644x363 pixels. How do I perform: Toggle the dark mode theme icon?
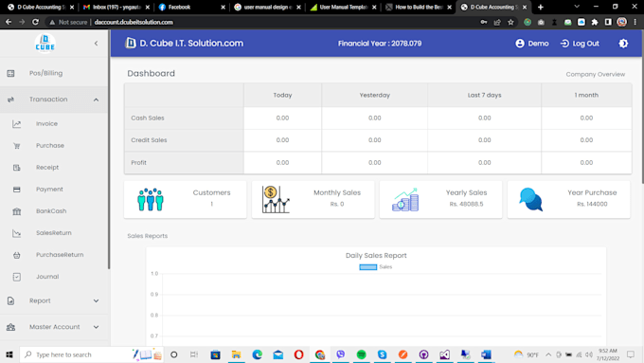623,44
